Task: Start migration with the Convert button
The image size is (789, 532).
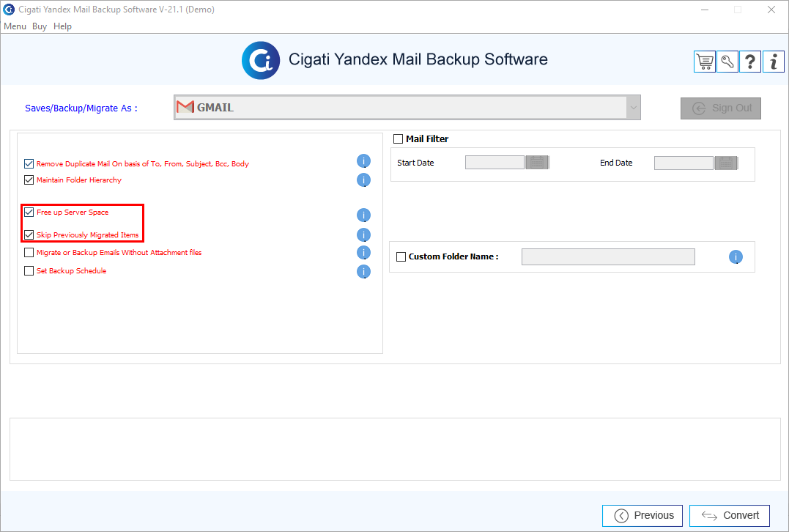Action: tap(730, 515)
